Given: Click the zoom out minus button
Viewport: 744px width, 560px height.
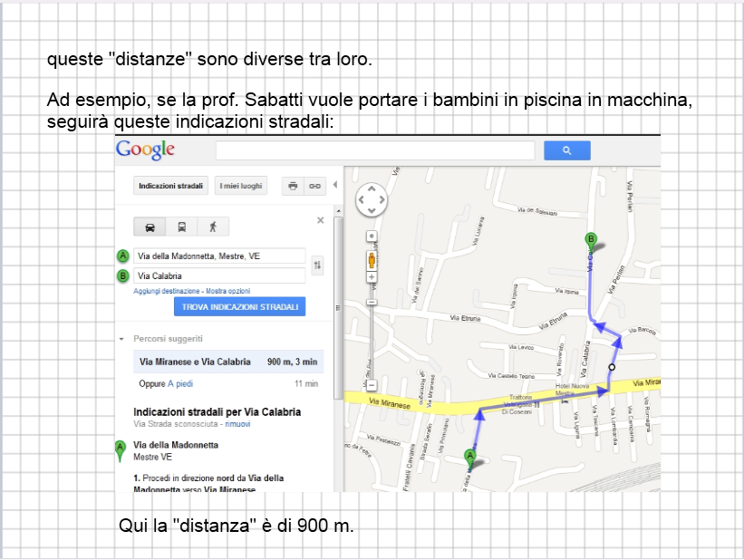Looking at the screenshot, I should [x=372, y=385].
